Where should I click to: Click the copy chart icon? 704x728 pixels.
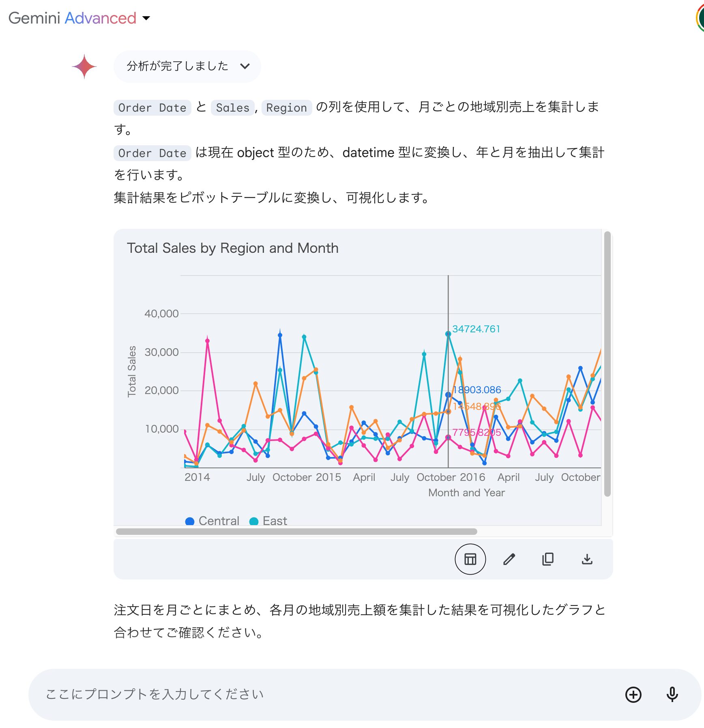point(548,559)
